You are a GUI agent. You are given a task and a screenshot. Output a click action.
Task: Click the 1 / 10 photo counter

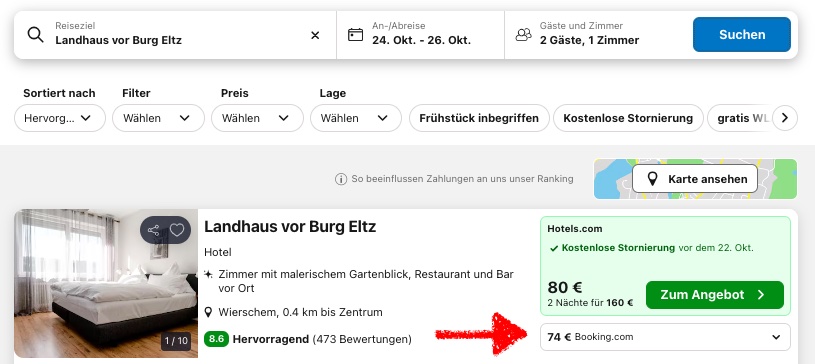(x=176, y=341)
